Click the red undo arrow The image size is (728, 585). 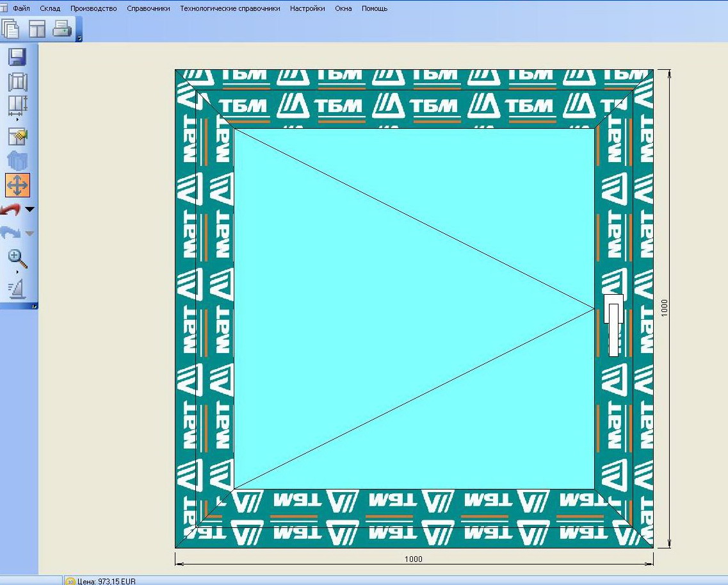click(10, 210)
